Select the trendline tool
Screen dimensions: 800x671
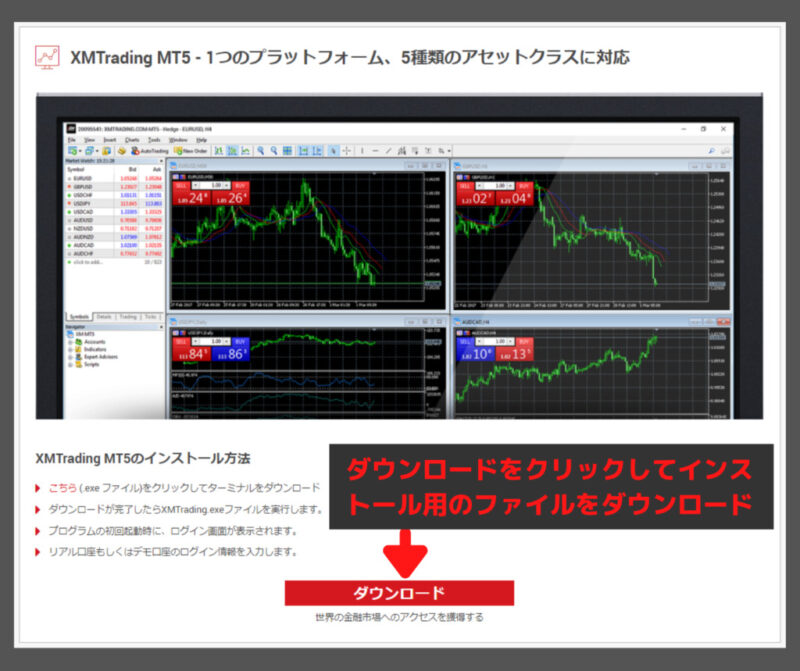tap(389, 151)
